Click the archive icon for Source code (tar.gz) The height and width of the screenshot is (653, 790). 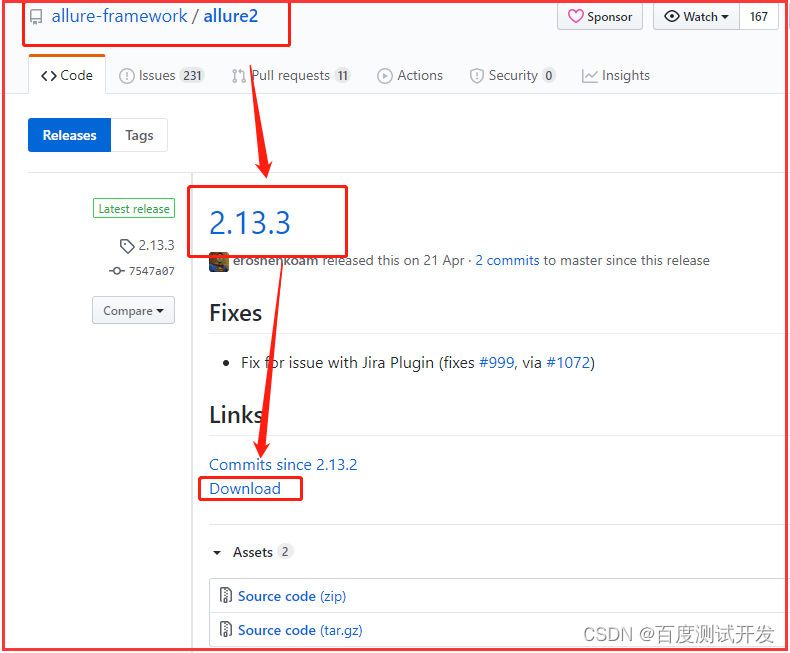(x=226, y=629)
